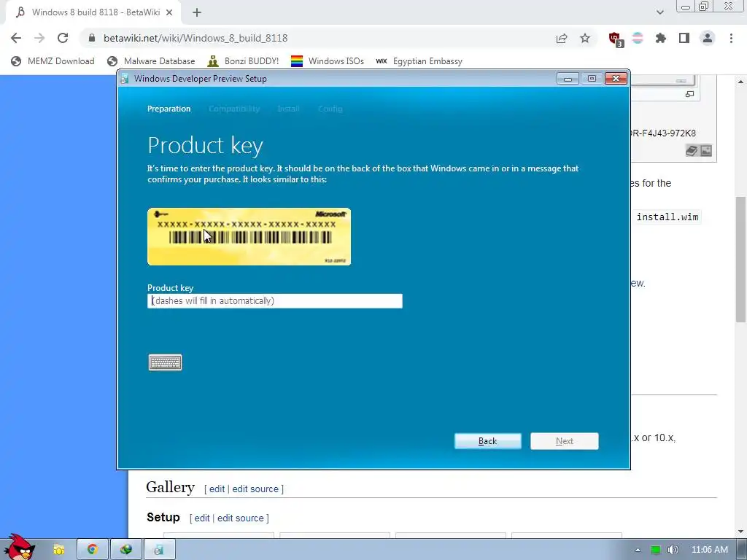The image size is (747, 560).
Task: Go Back in Windows Developer Preview Setup
Action: 487,441
